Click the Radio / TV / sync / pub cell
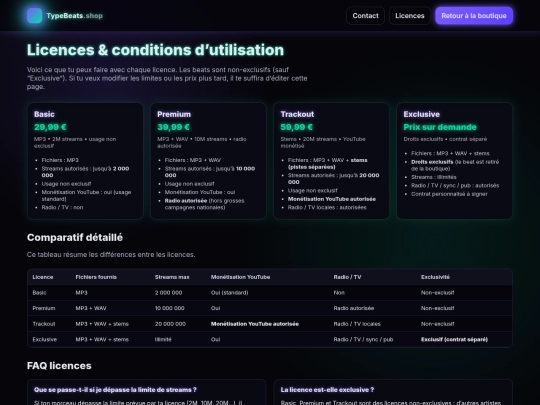 tap(363, 340)
